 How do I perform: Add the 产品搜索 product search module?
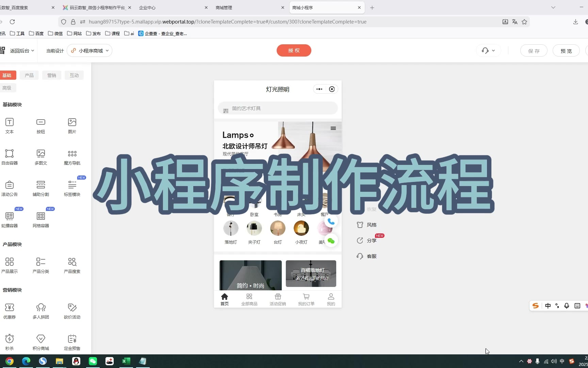click(x=72, y=265)
